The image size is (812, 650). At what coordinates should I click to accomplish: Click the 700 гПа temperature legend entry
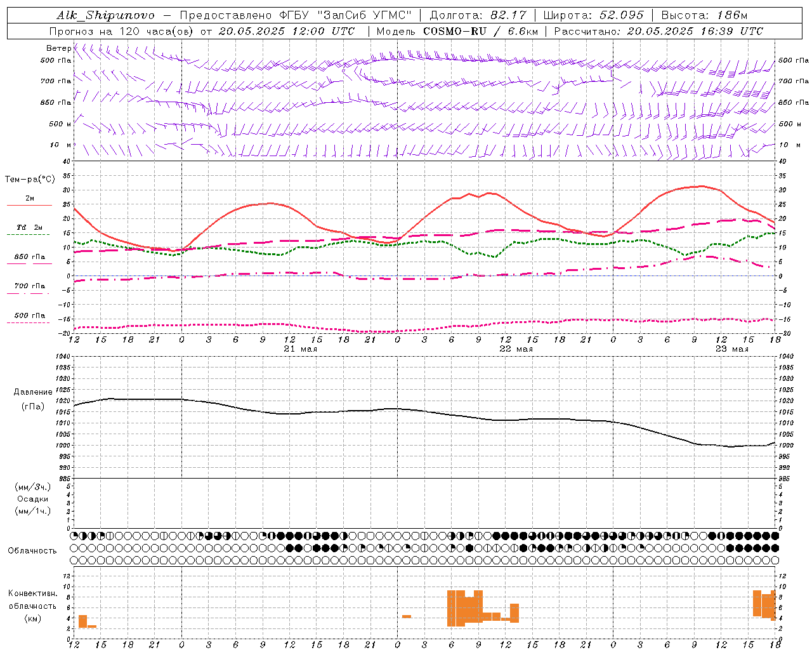coord(29,286)
